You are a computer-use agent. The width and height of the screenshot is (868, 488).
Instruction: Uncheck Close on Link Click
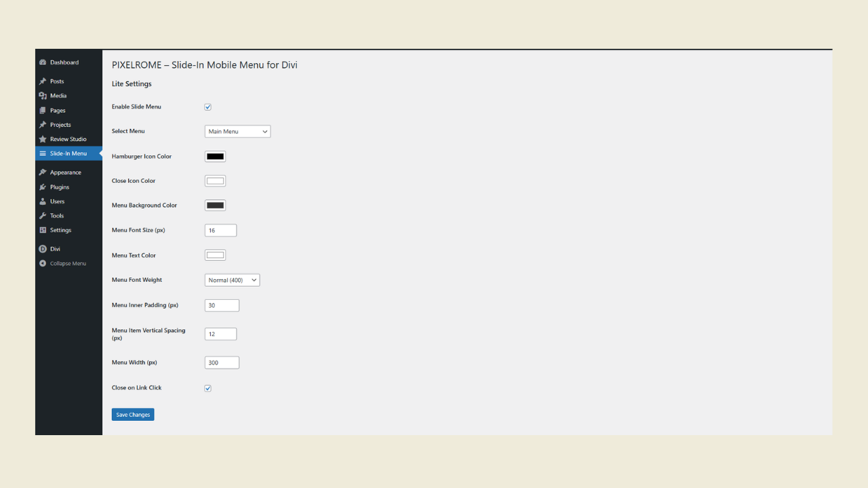coord(208,388)
